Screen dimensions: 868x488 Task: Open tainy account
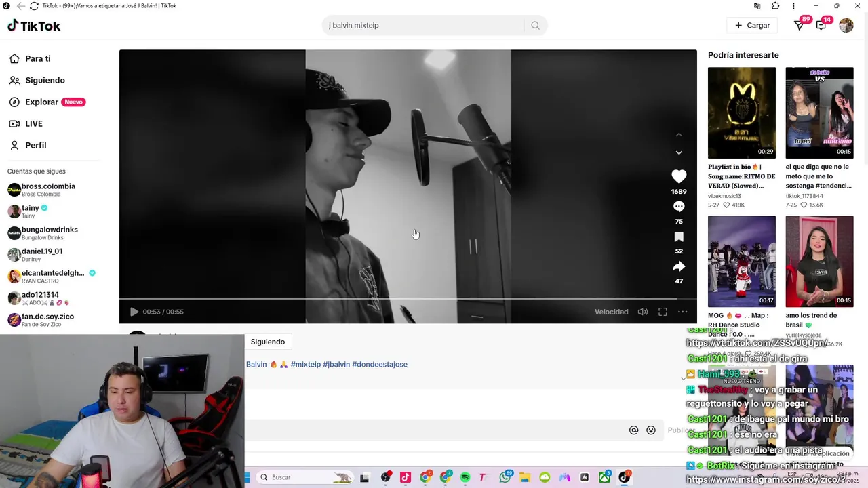(28, 211)
